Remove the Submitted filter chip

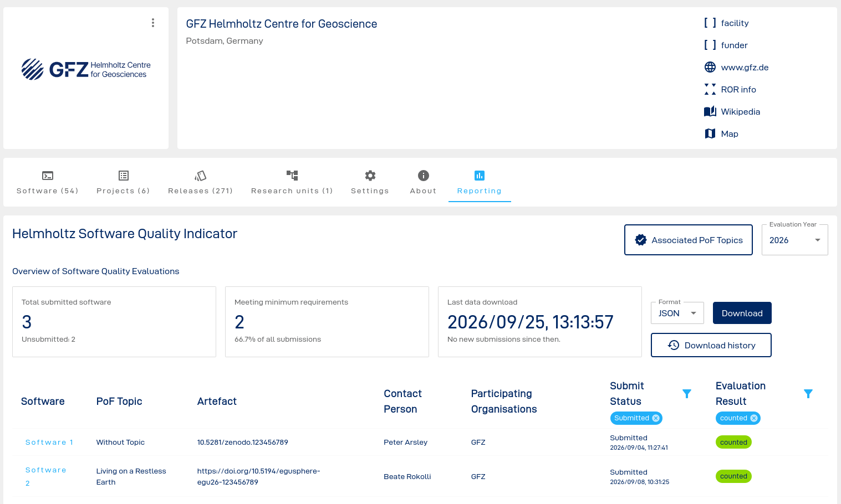656,418
